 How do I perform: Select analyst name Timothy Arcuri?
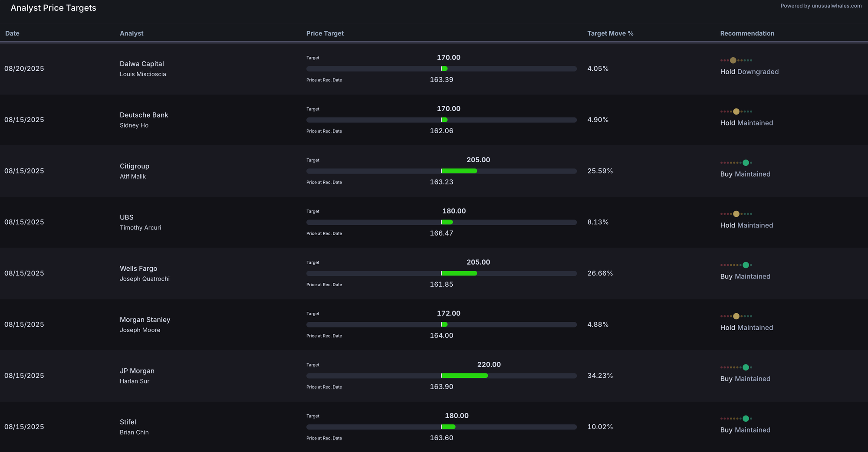click(x=140, y=228)
